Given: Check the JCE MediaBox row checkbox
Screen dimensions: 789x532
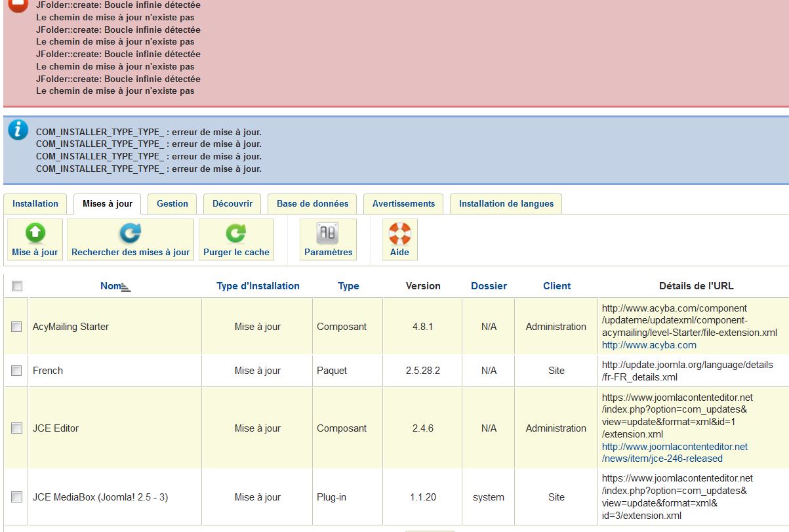Looking at the screenshot, I should pos(17,497).
